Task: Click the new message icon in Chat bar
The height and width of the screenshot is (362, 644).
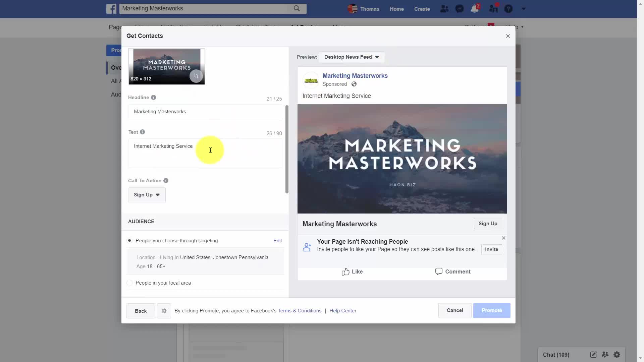Action: tap(593, 355)
